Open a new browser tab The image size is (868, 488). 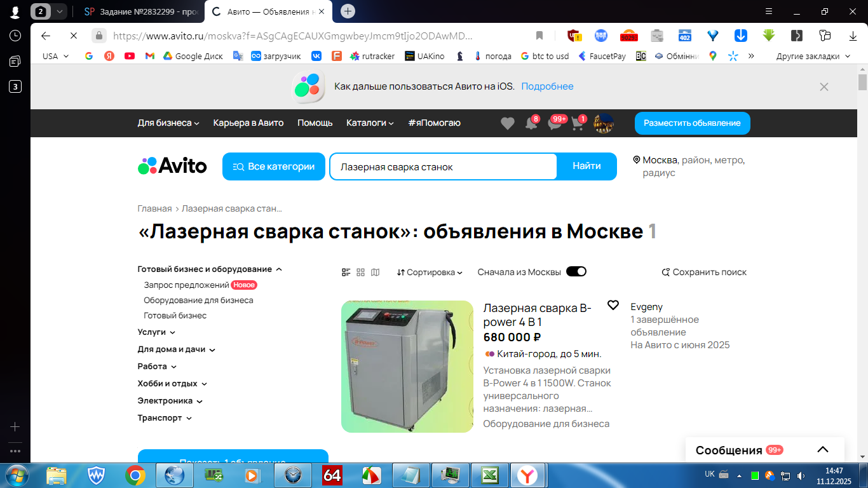point(348,11)
